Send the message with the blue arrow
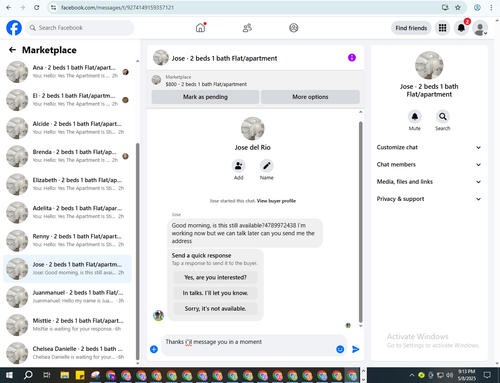 (356, 349)
